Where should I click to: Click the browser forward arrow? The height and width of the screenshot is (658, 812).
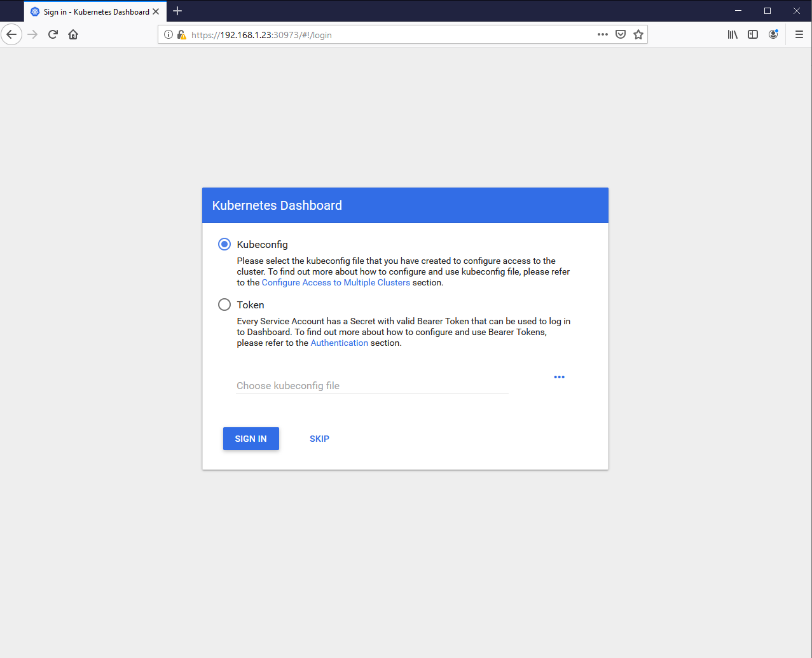pos(32,34)
